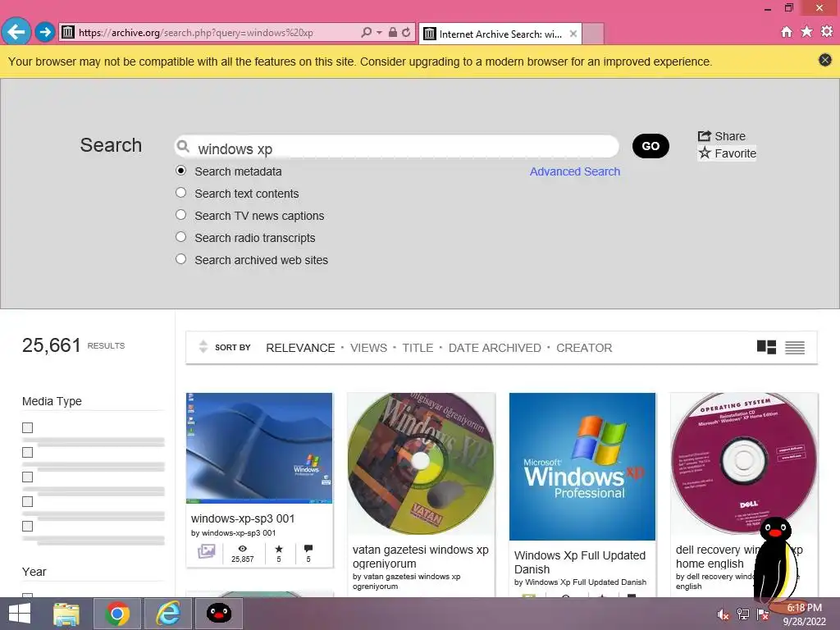Viewport: 840px width, 630px height.
Task: Open Dell recovery disc thumbnail
Action: pyautogui.click(x=744, y=463)
